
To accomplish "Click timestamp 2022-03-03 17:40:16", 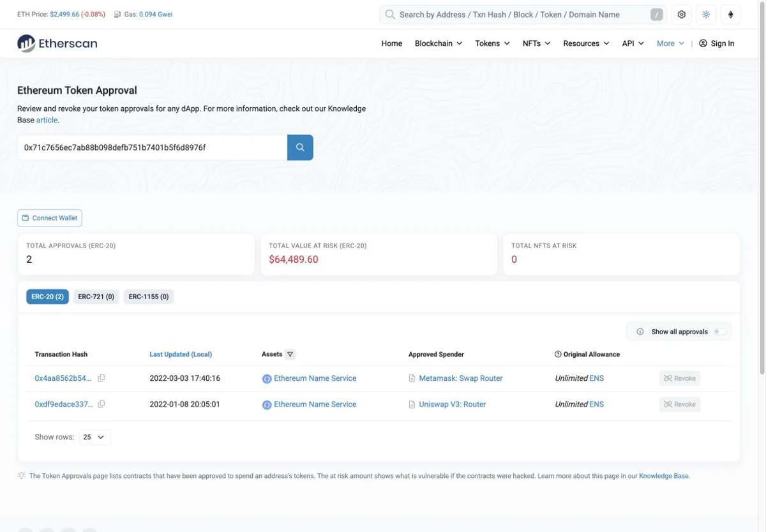I will [x=185, y=378].
